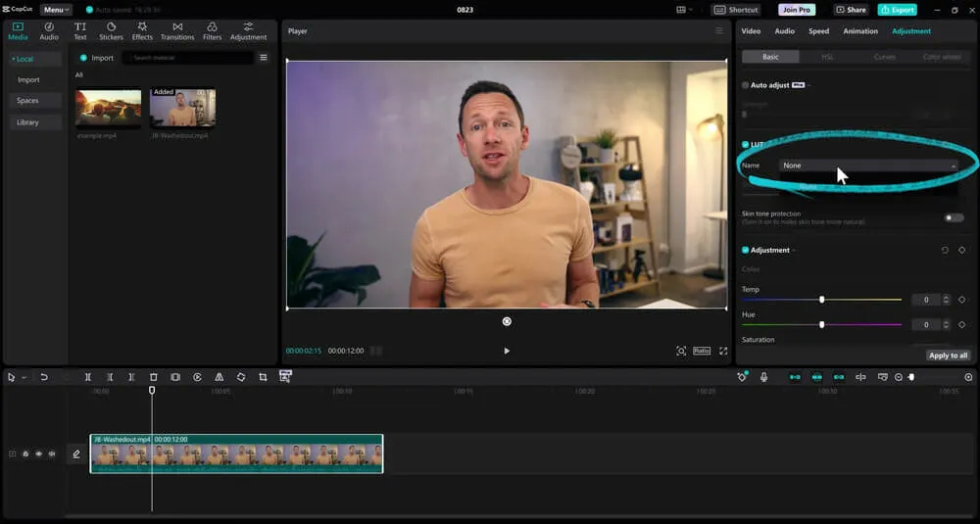Uncheck the Adjustment checkbox

[746, 250]
